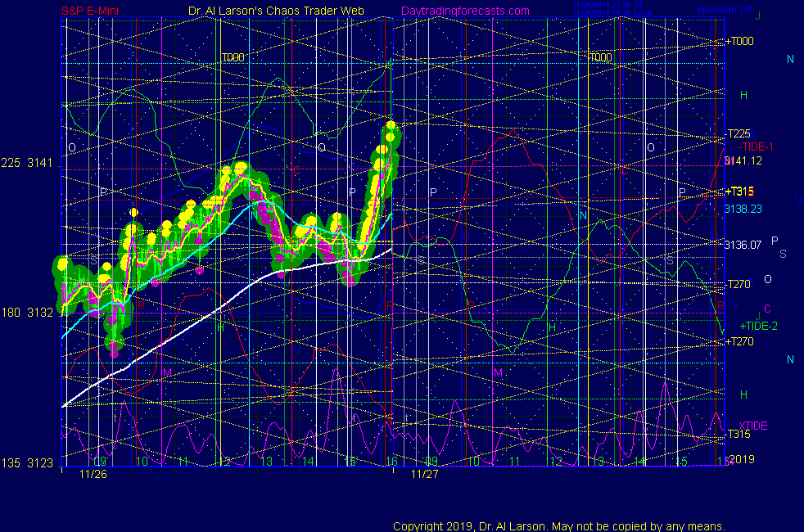Click the white '3136.07' price value
804x532 pixels.
point(743,245)
